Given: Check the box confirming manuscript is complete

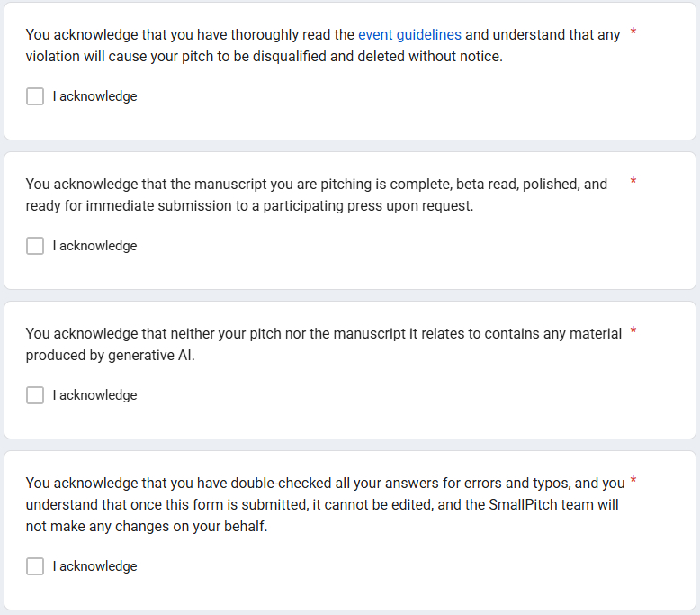Looking at the screenshot, I should coord(35,246).
